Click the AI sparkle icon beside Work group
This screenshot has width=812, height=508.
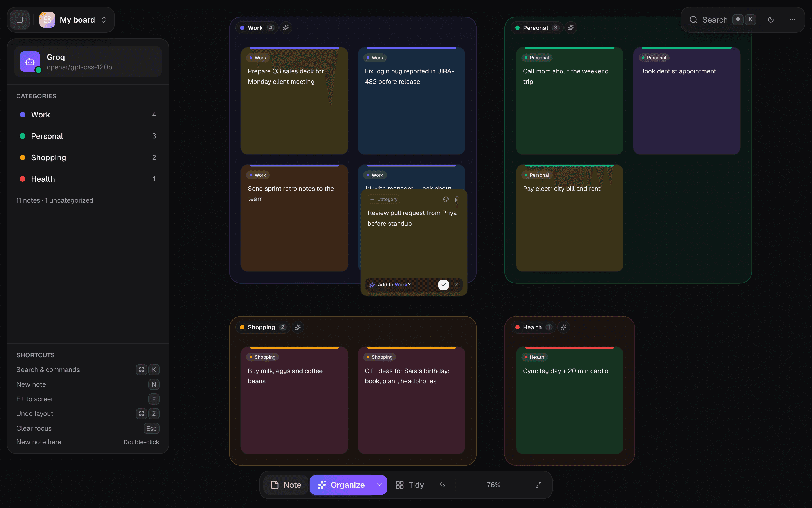click(286, 28)
